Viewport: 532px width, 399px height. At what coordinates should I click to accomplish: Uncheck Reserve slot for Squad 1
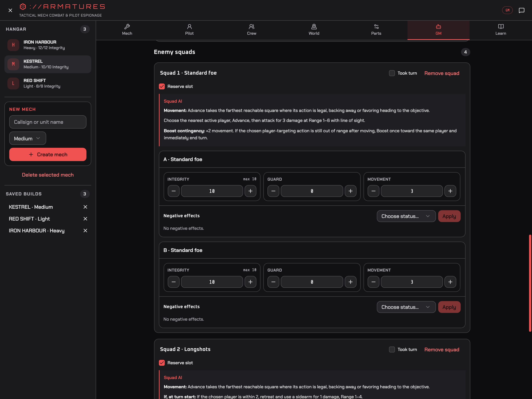(x=162, y=86)
